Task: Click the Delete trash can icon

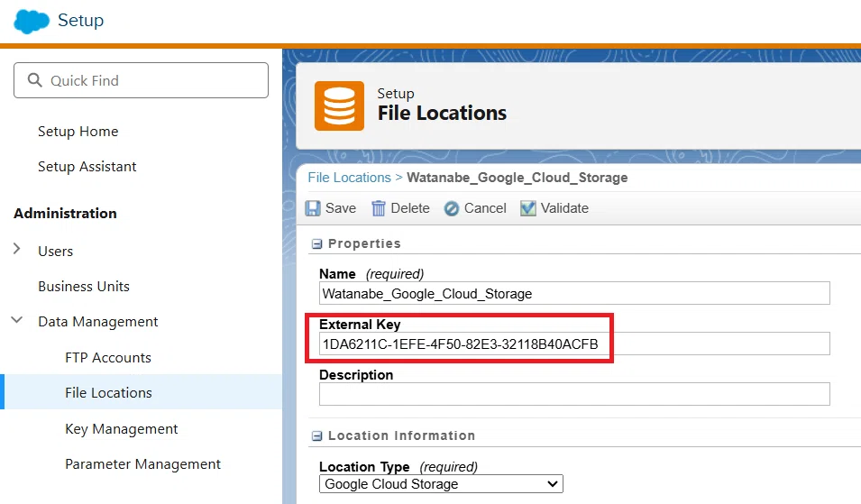Action: click(x=379, y=208)
